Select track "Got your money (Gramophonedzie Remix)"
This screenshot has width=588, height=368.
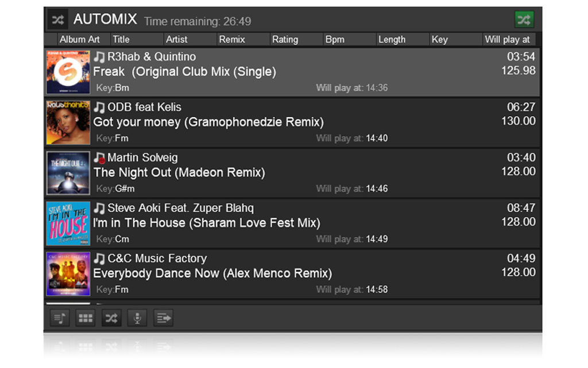[208, 122]
